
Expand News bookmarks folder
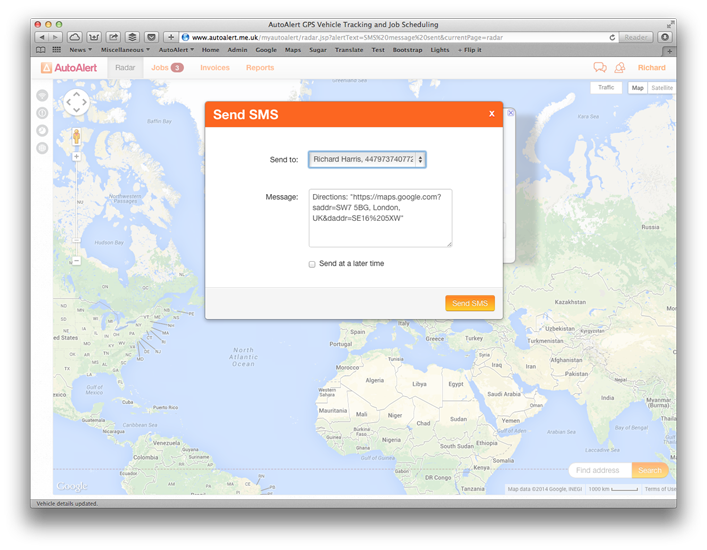(x=80, y=50)
